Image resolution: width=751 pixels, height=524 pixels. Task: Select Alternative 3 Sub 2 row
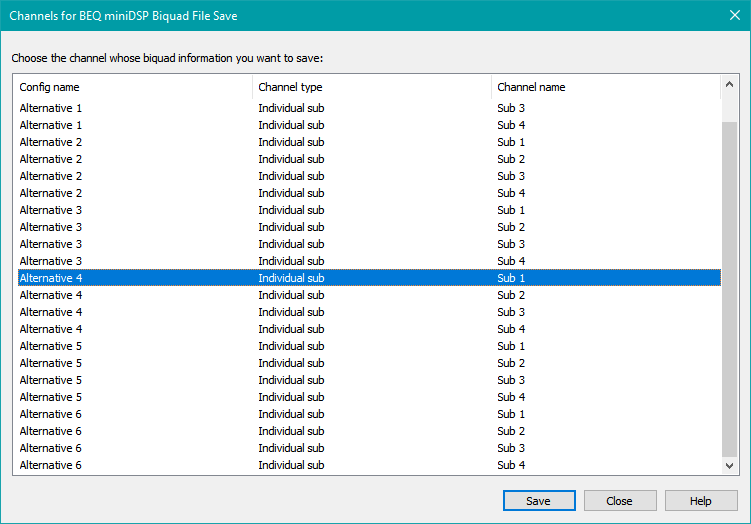tap(369, 227)
